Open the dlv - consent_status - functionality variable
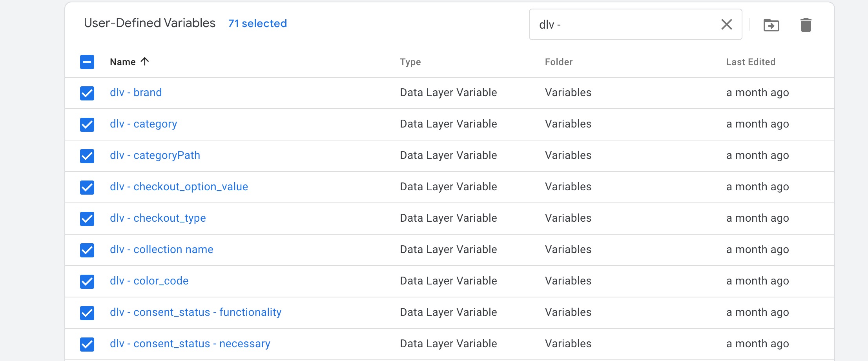The image size is (868, 361). [195, 312]
